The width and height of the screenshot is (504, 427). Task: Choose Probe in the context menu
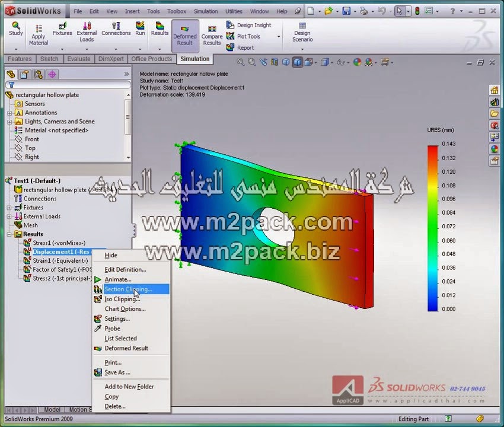pyautogui.click(x=131, y=329)
